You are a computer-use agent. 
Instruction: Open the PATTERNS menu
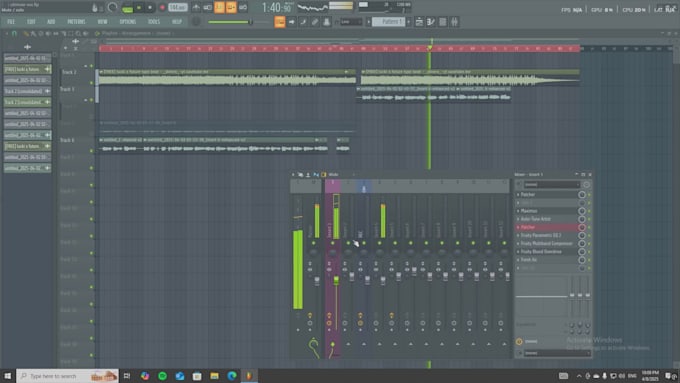pos(76,22)
